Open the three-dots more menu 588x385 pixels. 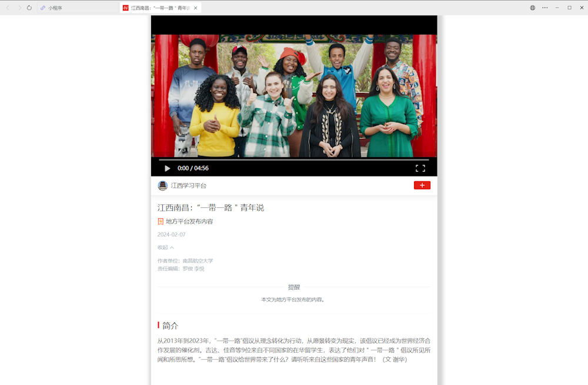pos(545,8)
